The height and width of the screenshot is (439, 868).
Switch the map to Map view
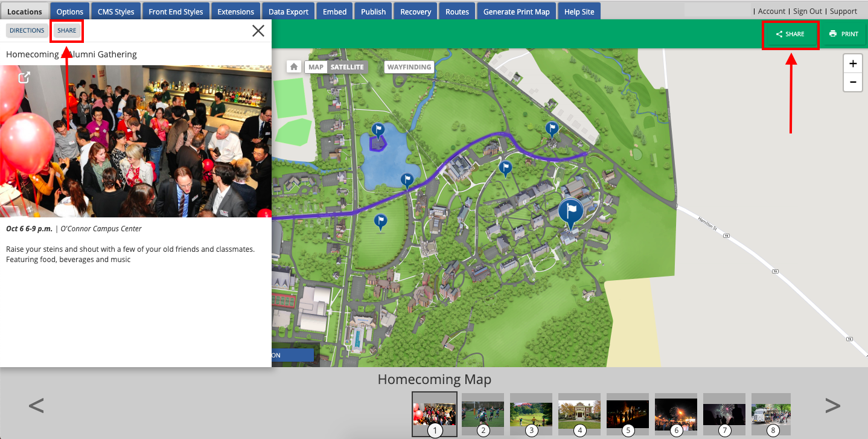tap(315, 66)
